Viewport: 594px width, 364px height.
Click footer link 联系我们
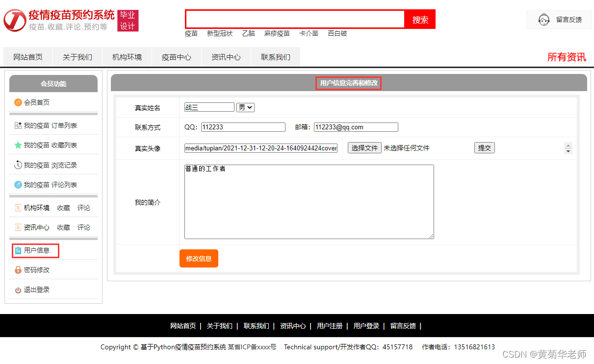point(257,326)
